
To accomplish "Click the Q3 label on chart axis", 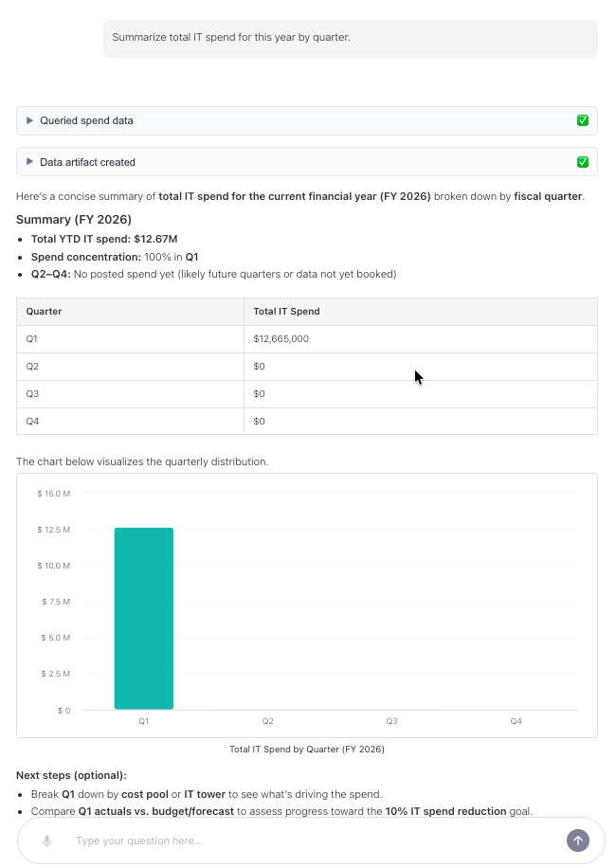I will 391,721.
